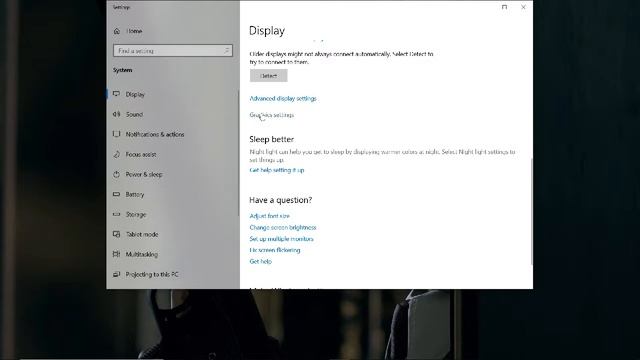
Task: Maximize the Settings window
Action: coord(504,7)
